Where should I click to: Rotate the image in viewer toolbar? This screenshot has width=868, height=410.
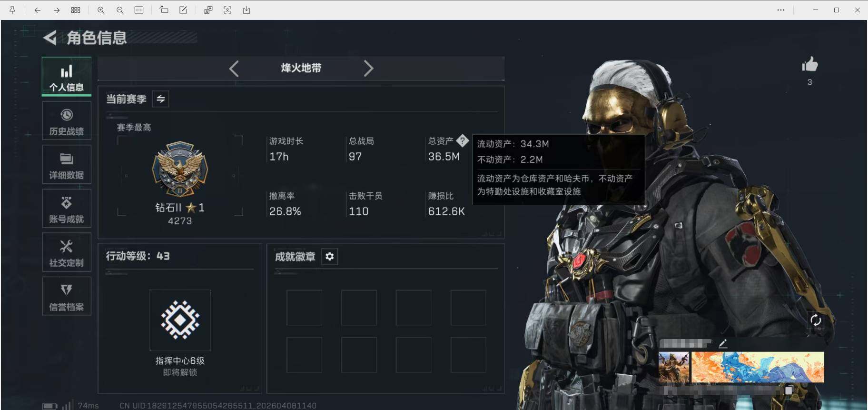(x=164, y=10)
